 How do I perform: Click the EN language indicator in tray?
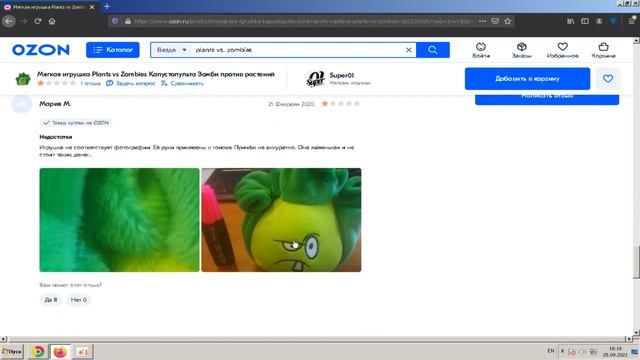coord(551,351)
